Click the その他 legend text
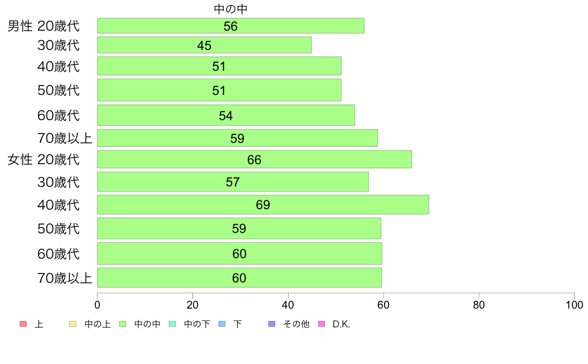Screen dimensions: 588x364 [x=296, y=324]
